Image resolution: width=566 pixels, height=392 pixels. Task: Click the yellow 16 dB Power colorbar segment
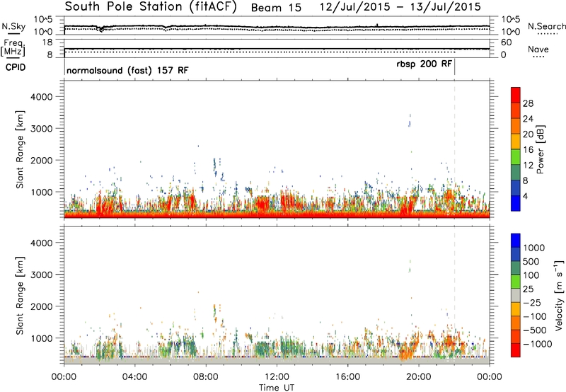(516, 141)
